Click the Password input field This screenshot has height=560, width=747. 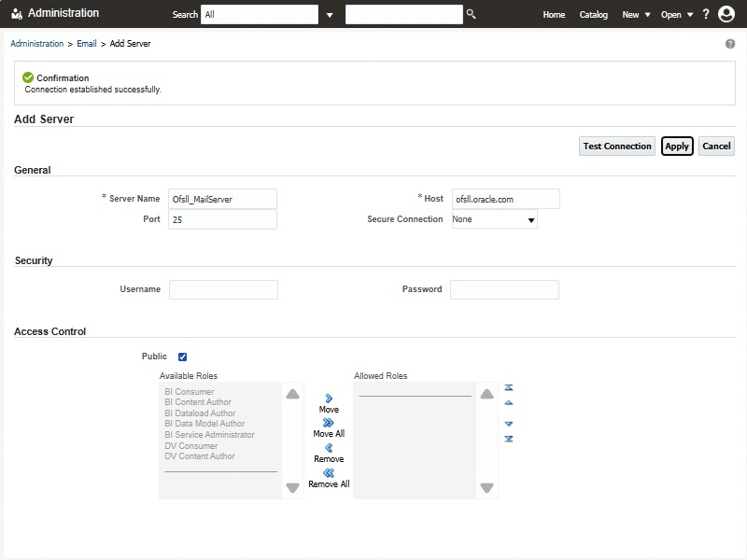[x=504, y=289]
